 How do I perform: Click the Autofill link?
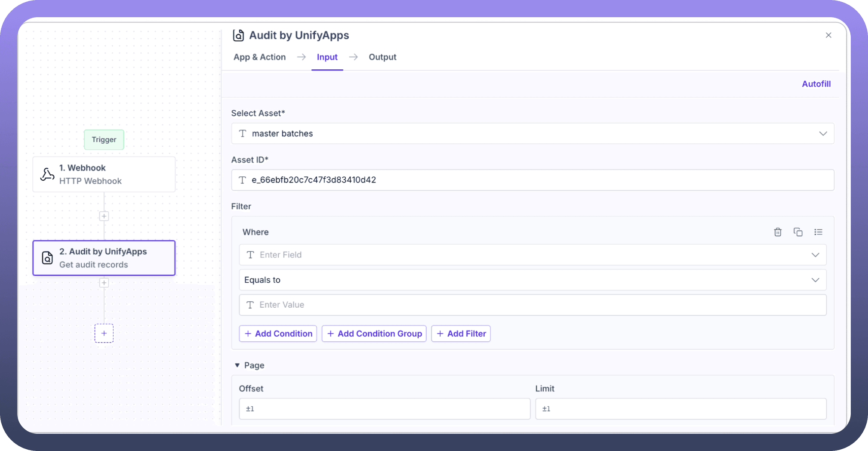click(816, 84)
